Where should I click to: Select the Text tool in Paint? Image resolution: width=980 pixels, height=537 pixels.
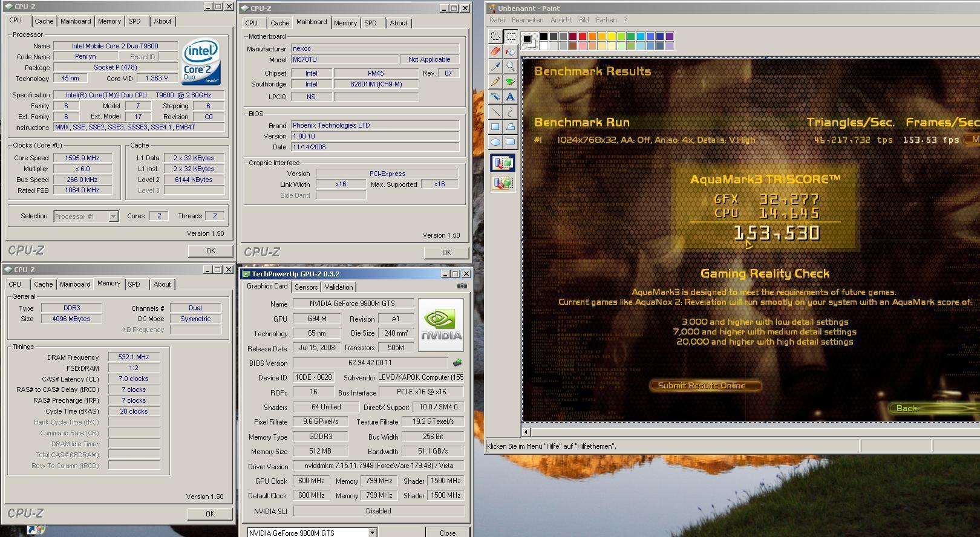click(511, 97)
